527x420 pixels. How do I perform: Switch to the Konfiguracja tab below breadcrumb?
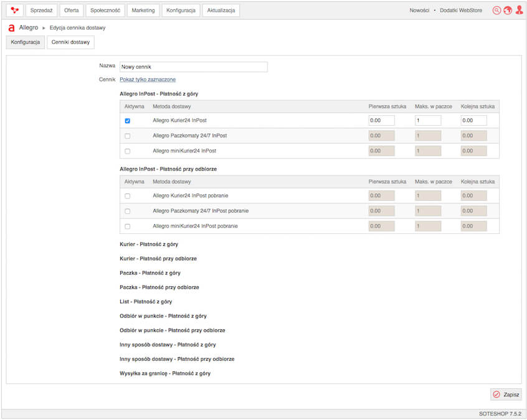coord(25,42)
